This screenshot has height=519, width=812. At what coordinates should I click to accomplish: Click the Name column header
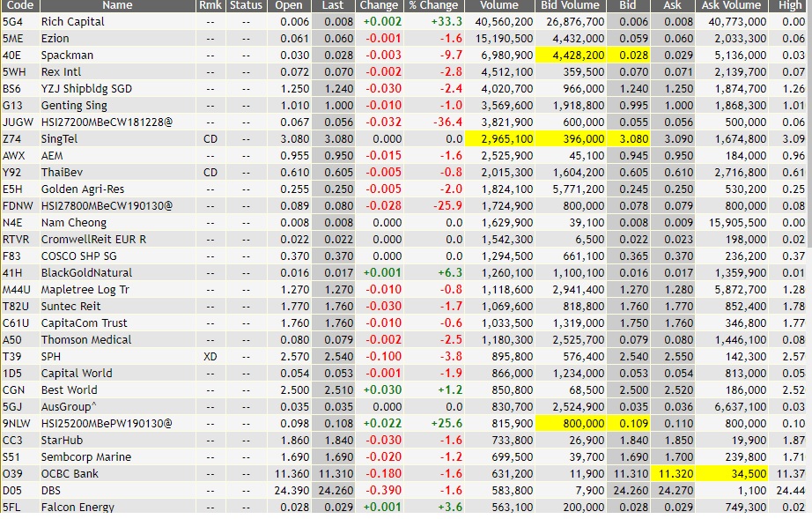tap(117, 5)
